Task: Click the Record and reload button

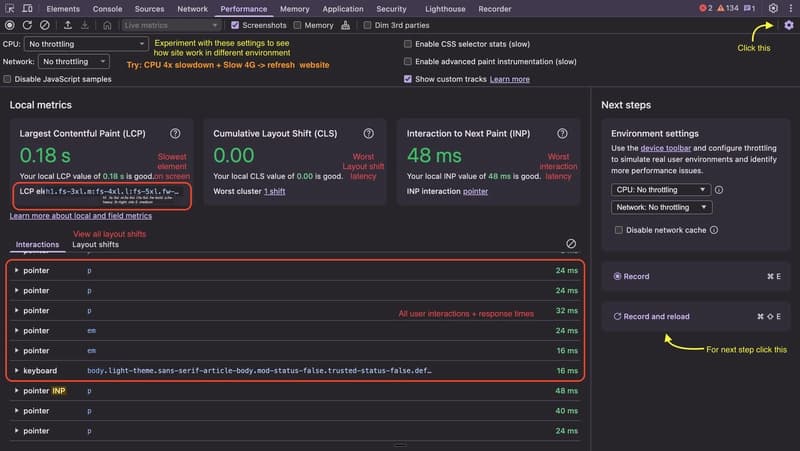Action: point(696,316)
